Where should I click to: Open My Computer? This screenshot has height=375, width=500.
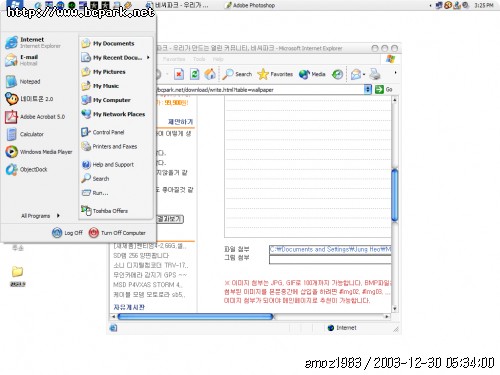coord(106,100)
